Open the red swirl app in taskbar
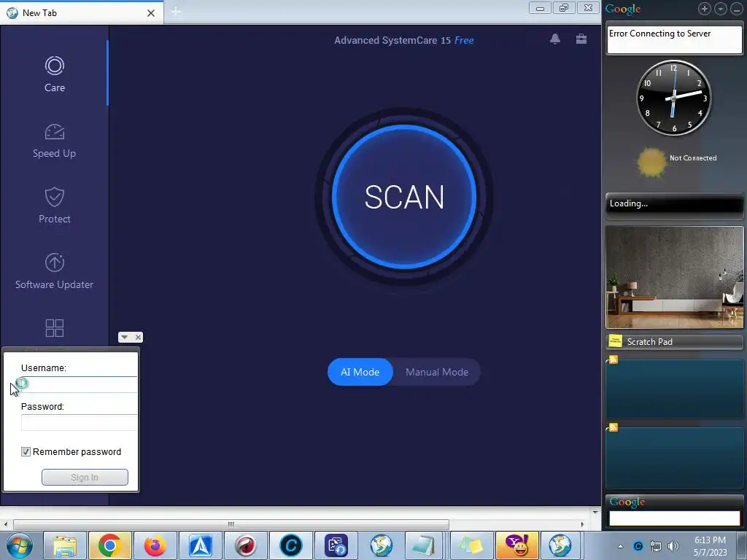 (245, 545)
